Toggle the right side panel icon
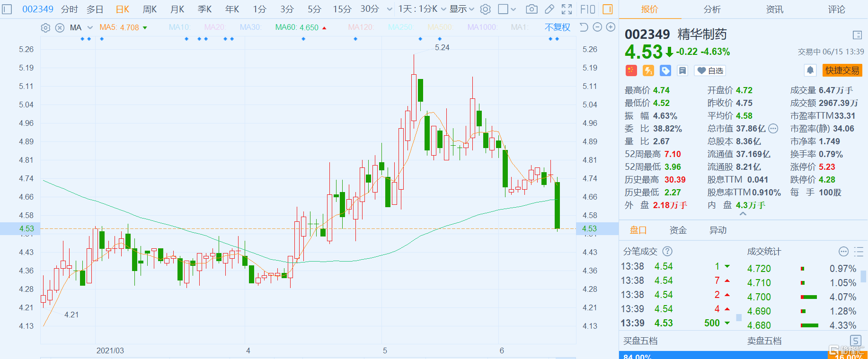Viewport: 868px width, 359px height. [608, 9]
